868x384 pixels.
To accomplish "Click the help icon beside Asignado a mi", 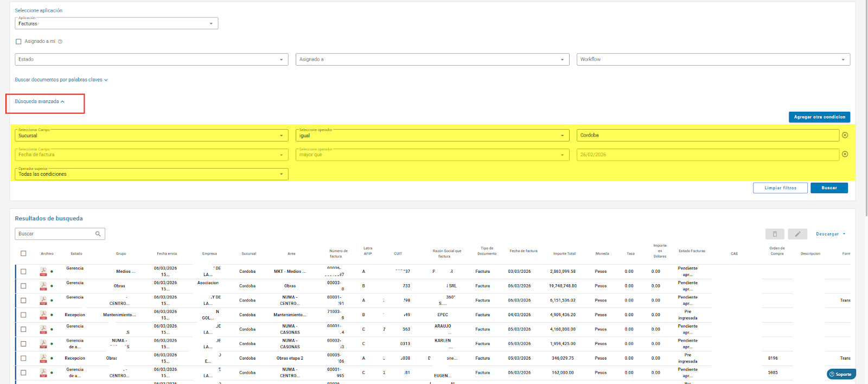I will pos(60,41).
